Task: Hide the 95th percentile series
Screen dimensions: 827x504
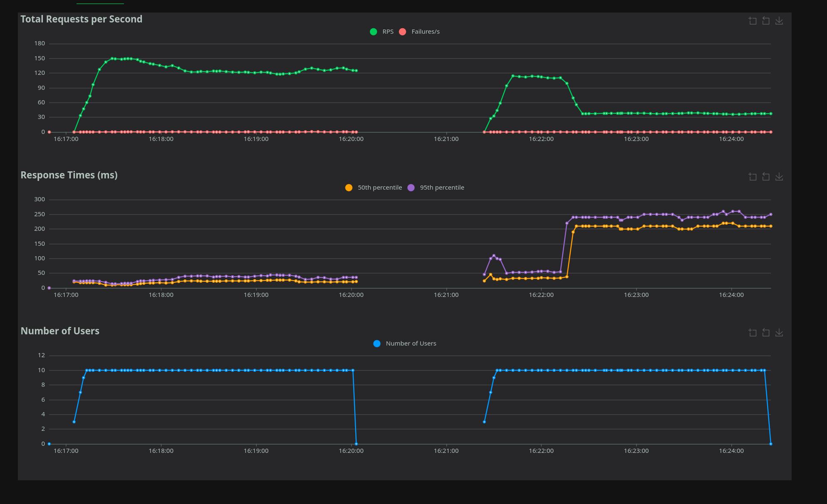Action: [442, 188]
